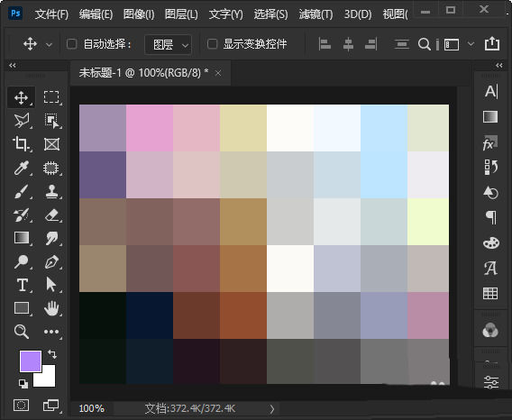The width and height of the screenshot is (512, 420).
Task: Click the share export button
Action: (x=492, y=43)
